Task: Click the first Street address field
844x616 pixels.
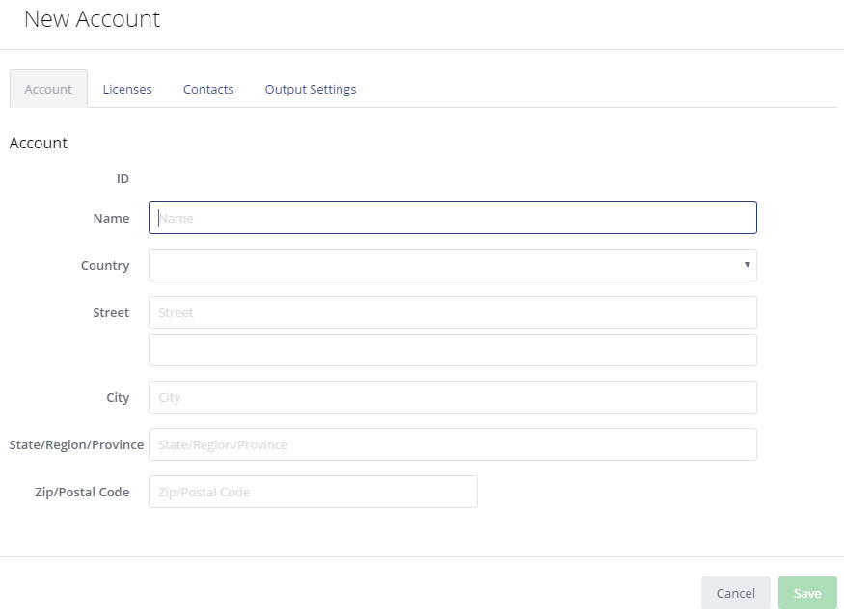Action: [452, 312]
